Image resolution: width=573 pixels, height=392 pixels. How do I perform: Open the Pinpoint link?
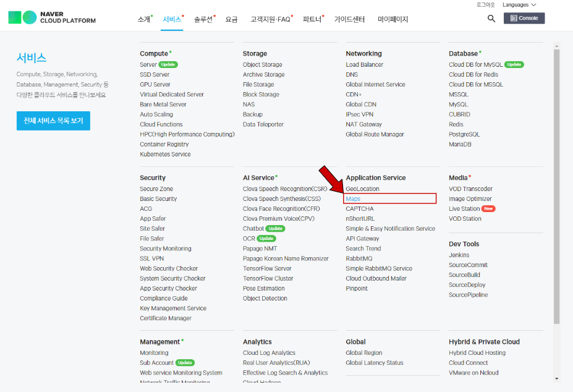click(x=357, y=289)
